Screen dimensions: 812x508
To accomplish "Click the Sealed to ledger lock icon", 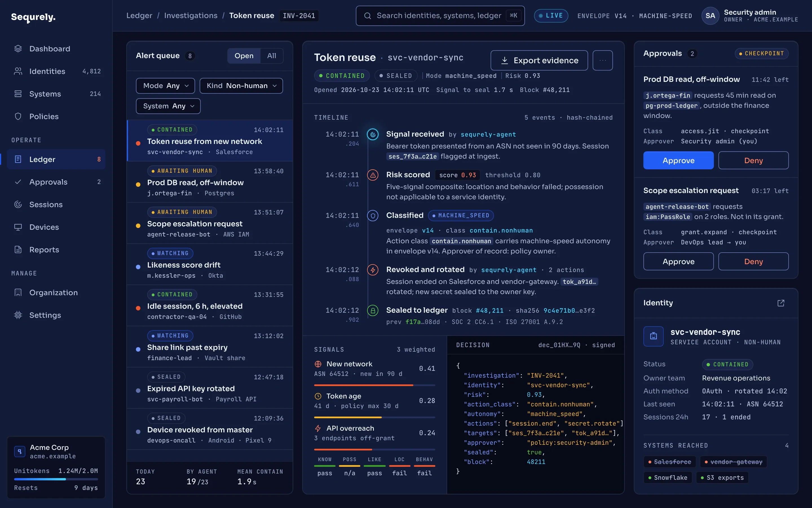I will (373, 310).
